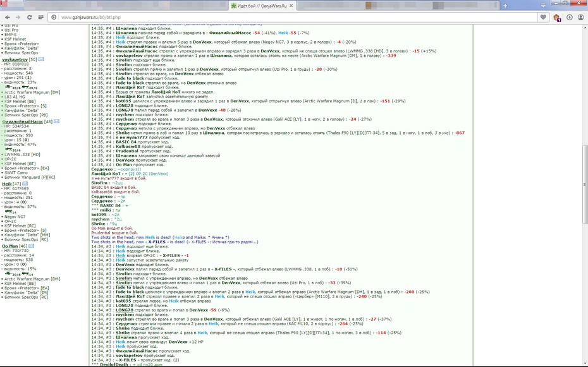Viewport: 588px width, 367px height.
Task: Close the GanjaWars.Ru tab
Action: 291,6
